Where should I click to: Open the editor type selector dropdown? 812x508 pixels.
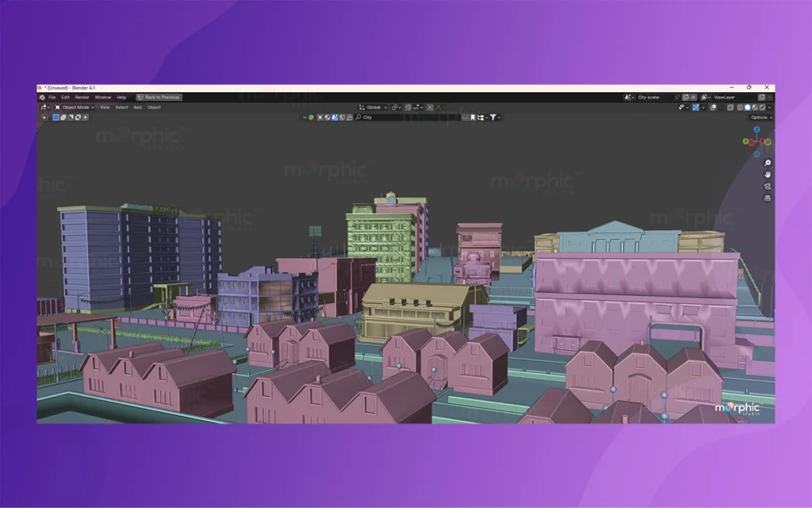click(x=45, y=107)
